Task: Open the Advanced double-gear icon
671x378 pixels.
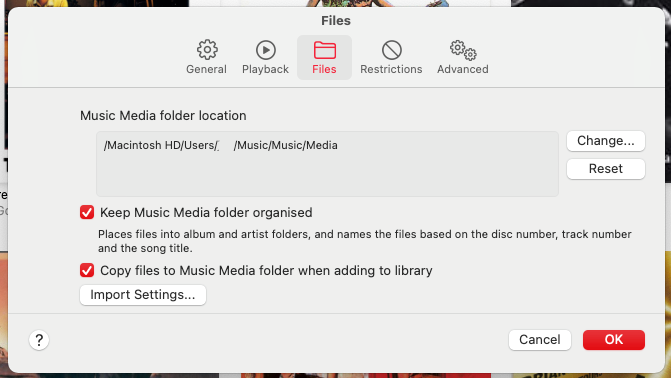Action: [x=463, y=50]
